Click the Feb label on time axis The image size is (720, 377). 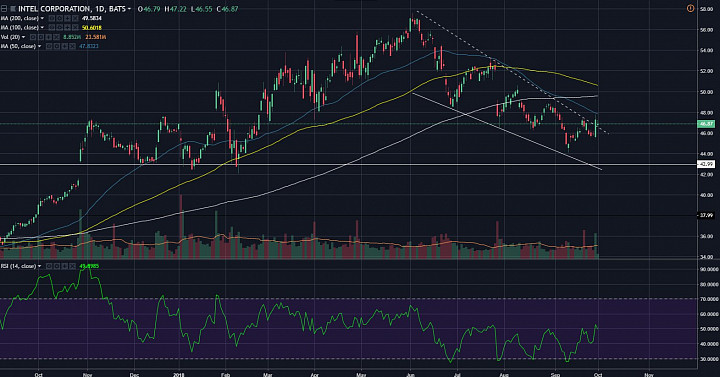tap(225, 374)
